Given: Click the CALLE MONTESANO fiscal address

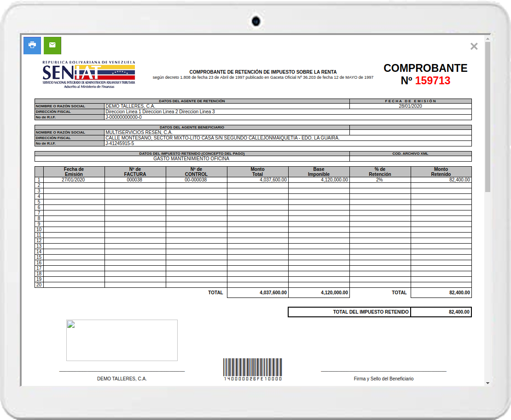Looking at the screenshot, I should (223, 138).
